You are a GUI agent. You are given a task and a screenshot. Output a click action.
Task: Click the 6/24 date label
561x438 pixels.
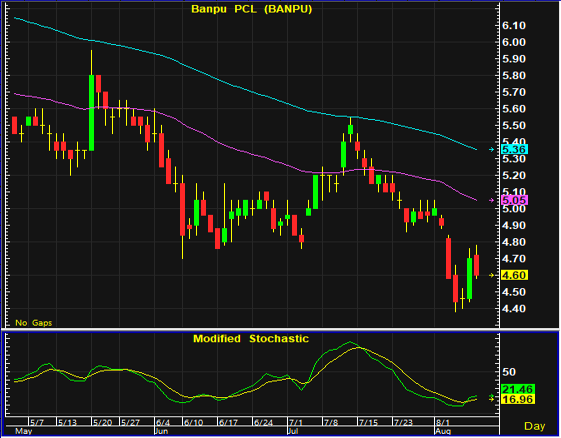click(263, 423)
